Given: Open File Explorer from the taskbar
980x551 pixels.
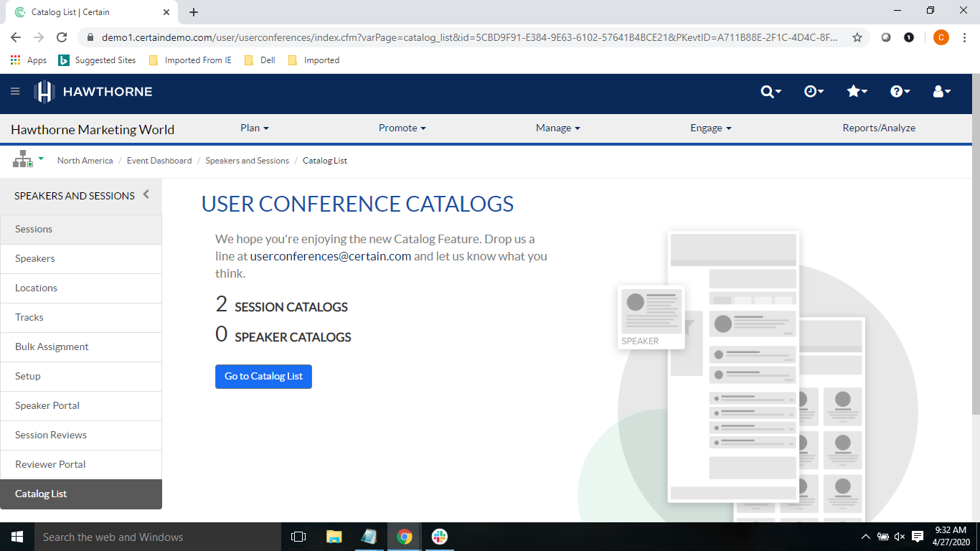Looking at the screenshot, I should click(x=334, y=537).
